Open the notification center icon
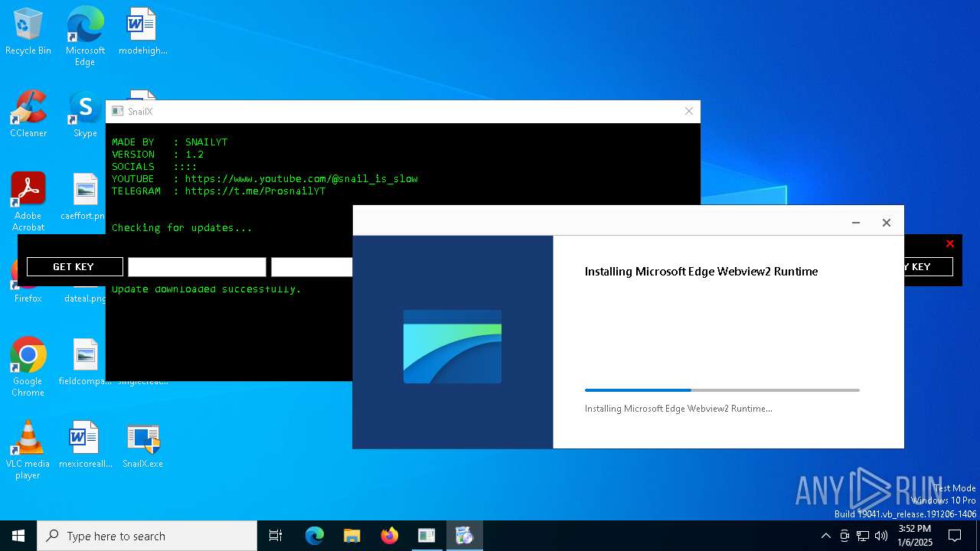The image size is (980, 551). (955, 536)
